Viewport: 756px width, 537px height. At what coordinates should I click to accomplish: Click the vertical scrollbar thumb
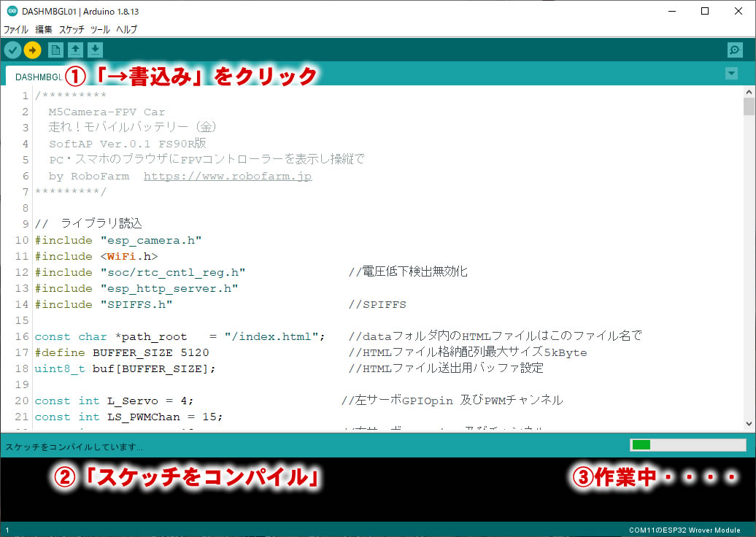click(x=749, y=106)
